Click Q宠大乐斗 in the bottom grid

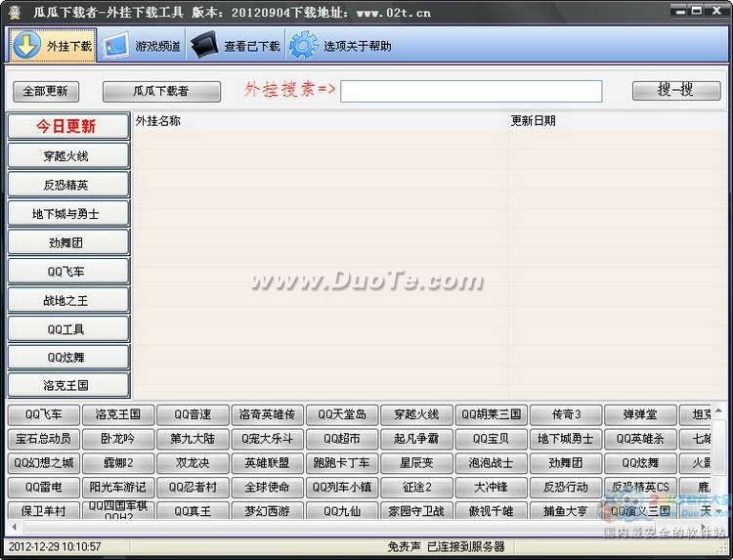[x=268, y=439]
